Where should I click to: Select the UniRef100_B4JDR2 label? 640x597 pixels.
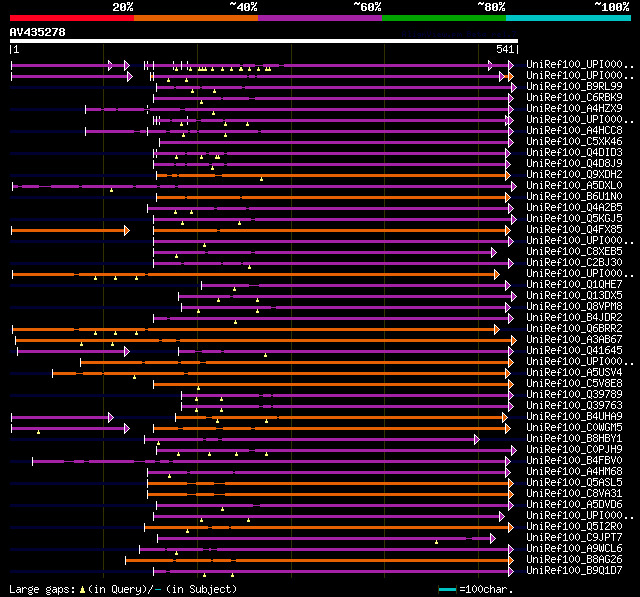click(574, 318)
